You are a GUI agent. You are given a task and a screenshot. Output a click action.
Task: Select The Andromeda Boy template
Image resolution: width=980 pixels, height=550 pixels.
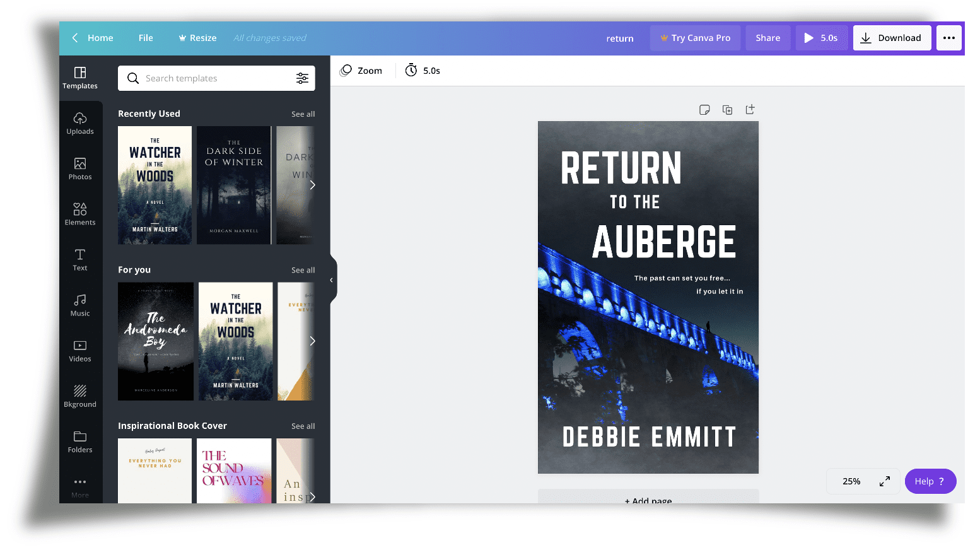point(156,341)
